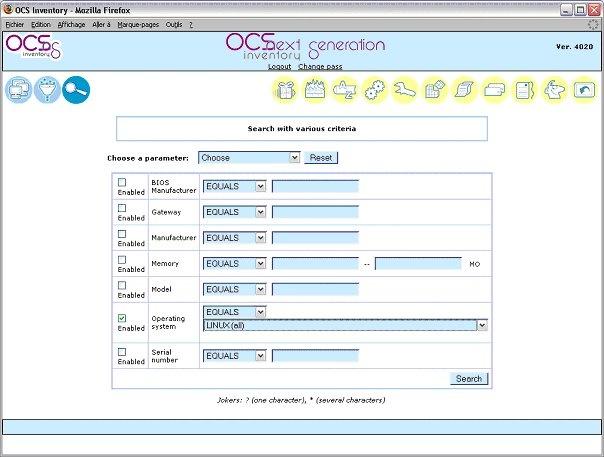Open the user face profile icon
The height and width of the screenshot is (457, 604).
(554, 90)
